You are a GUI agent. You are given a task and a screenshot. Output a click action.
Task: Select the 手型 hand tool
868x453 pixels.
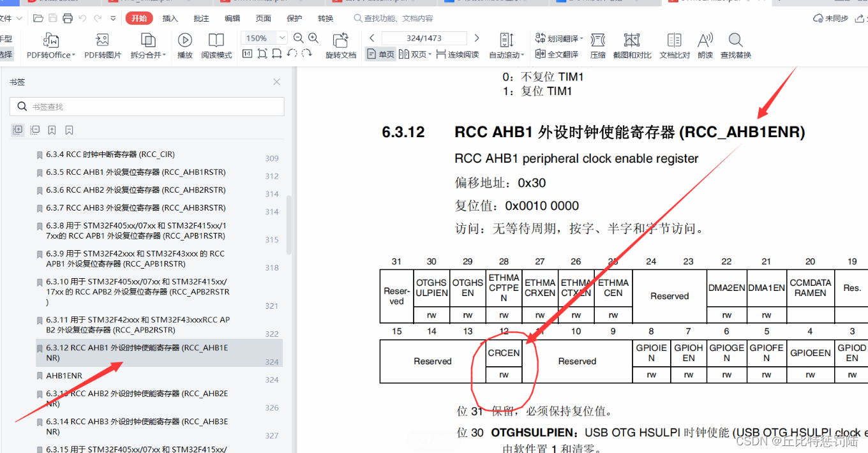coord(6,39)
